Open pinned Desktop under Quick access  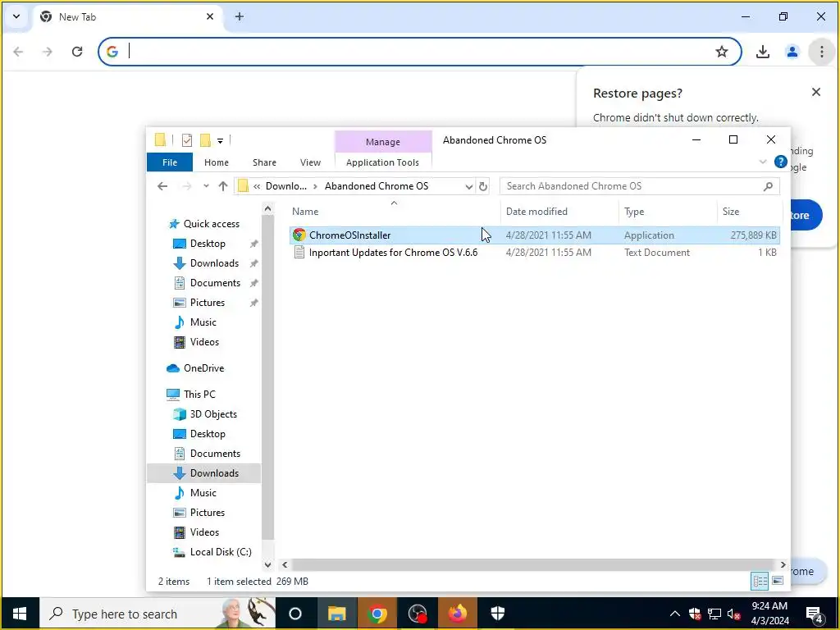pyautogui.click(x=208, y=244)
